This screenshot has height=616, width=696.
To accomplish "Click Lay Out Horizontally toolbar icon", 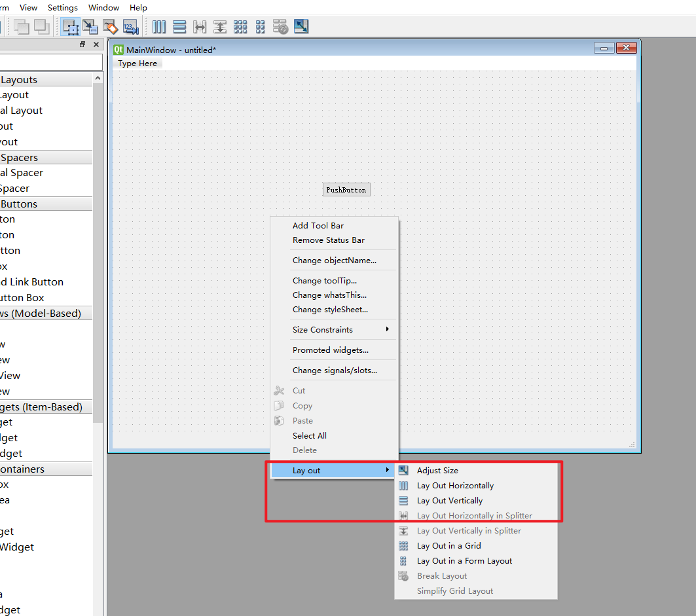I will point(159,27).
